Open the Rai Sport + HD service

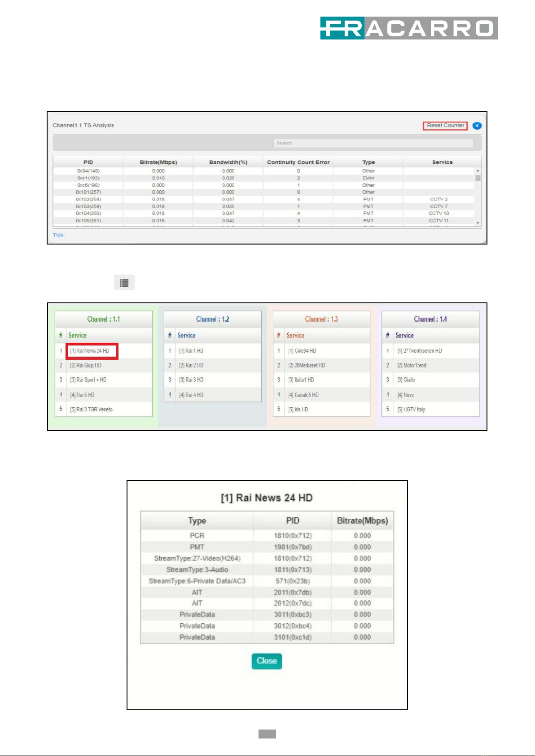88,380
